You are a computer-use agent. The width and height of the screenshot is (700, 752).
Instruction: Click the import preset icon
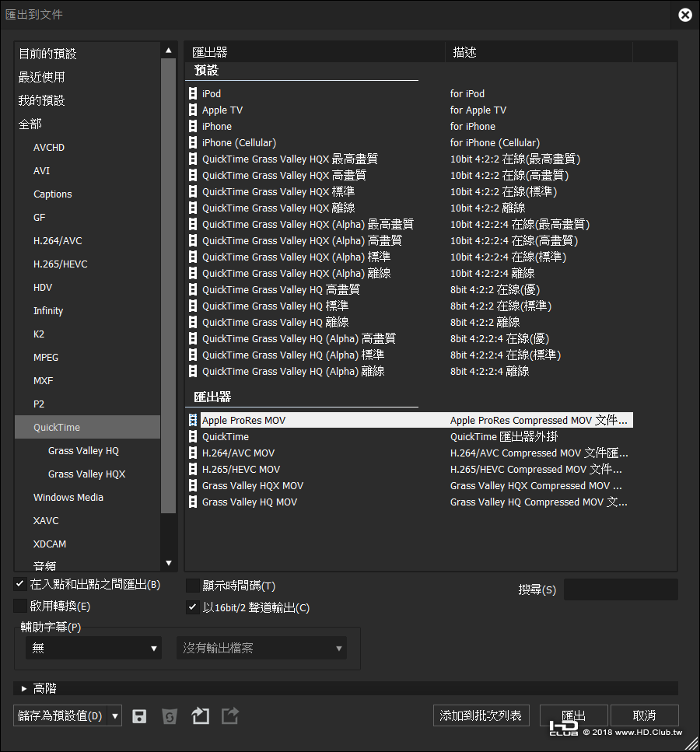coord(200,716)
